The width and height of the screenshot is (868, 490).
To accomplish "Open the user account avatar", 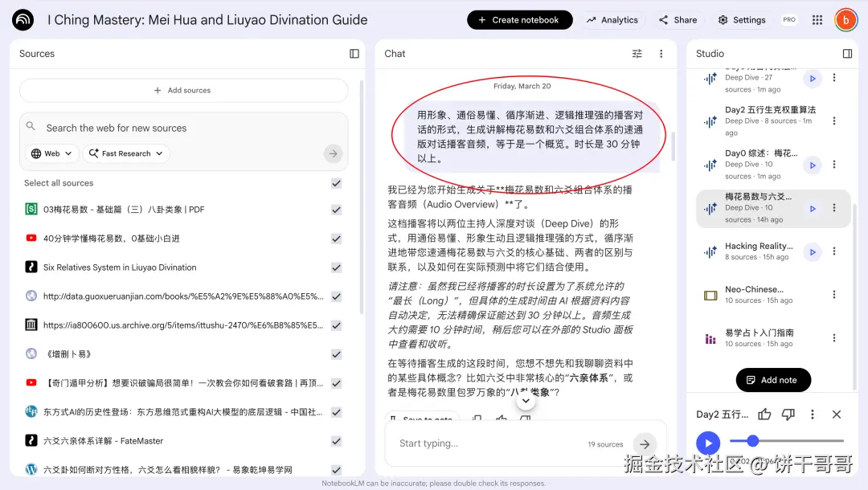I will 845,20.
